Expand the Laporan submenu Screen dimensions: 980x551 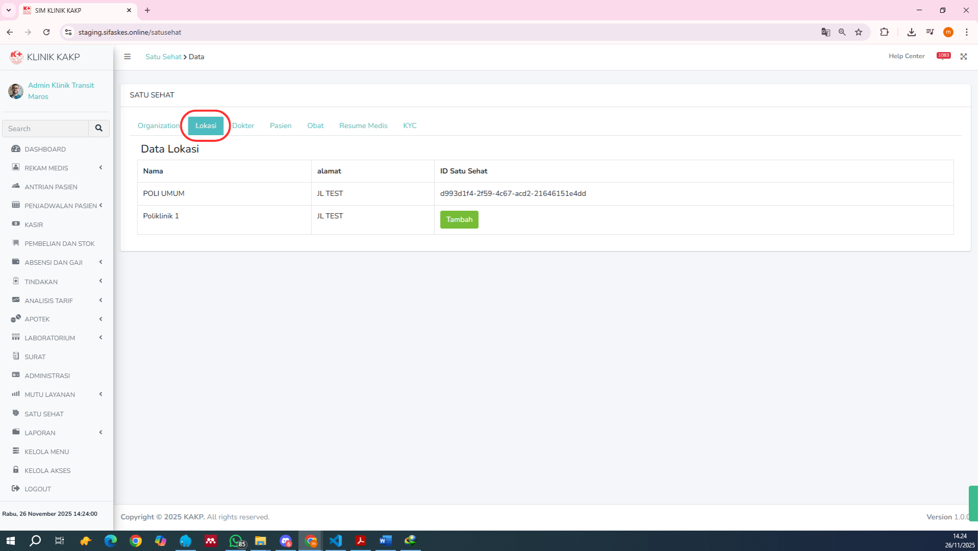click(x=40, y=433)
